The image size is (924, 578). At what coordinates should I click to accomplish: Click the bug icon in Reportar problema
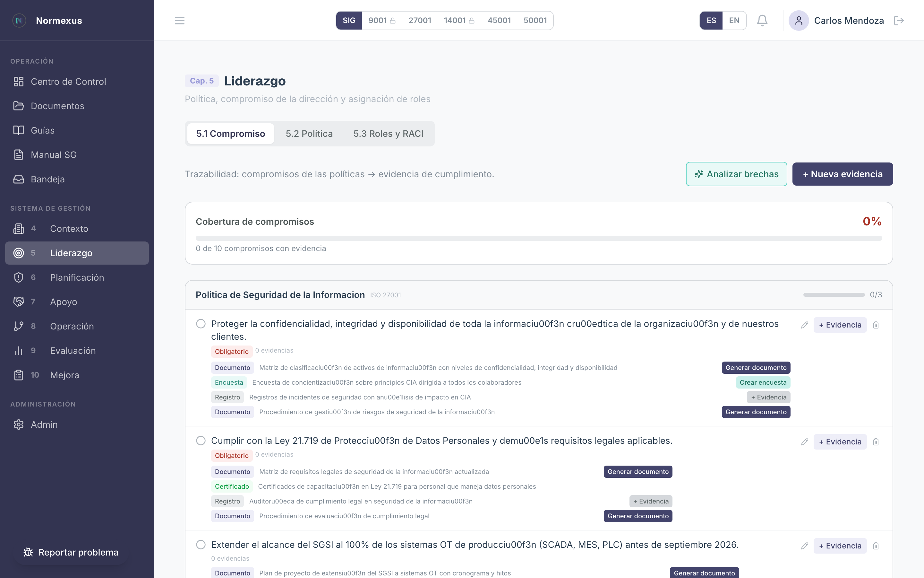pyautogui.click(x=28, y=552)
